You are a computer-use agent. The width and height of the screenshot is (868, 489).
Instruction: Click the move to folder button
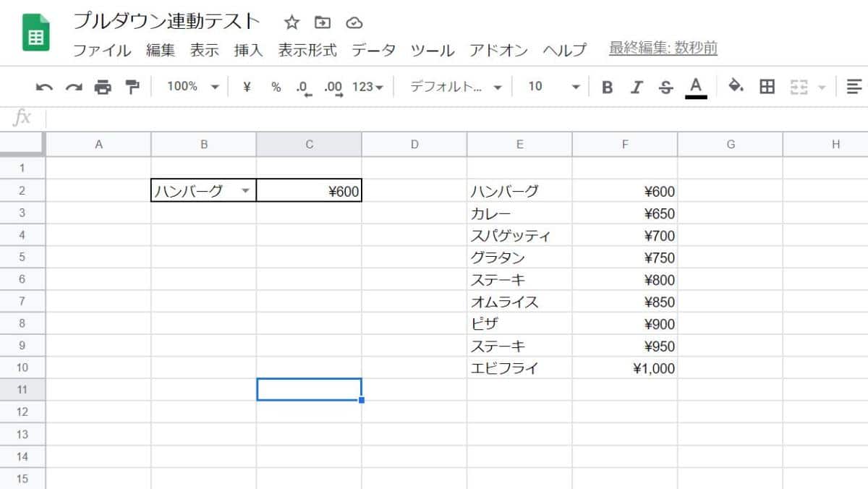[x=323, y=22]
